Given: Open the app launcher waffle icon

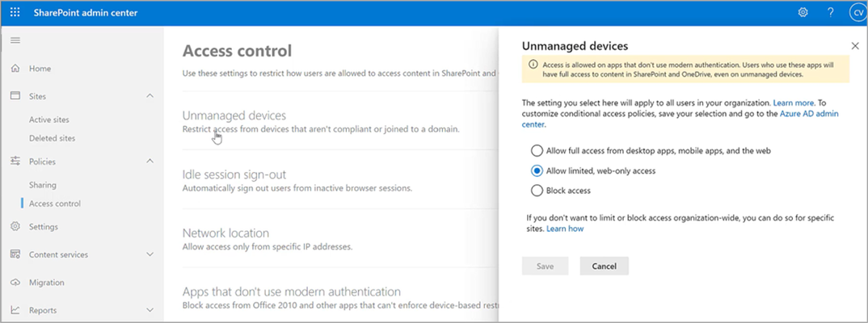Looking at the screenshot, I should pyautogui.click(x=15, y=13).
